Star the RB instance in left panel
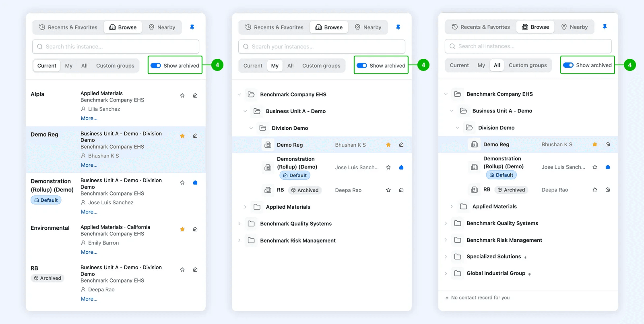Viewport: 644px width, 324px height. 182,270
